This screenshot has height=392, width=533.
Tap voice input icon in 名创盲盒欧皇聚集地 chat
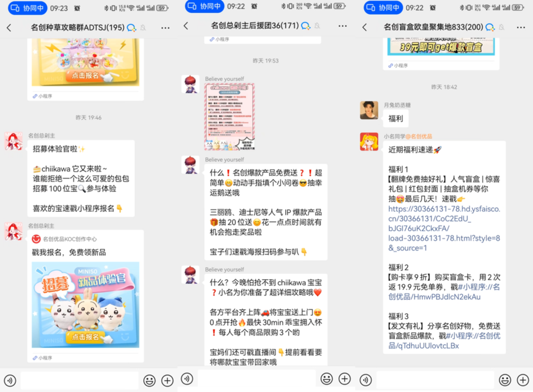point(365,380)
